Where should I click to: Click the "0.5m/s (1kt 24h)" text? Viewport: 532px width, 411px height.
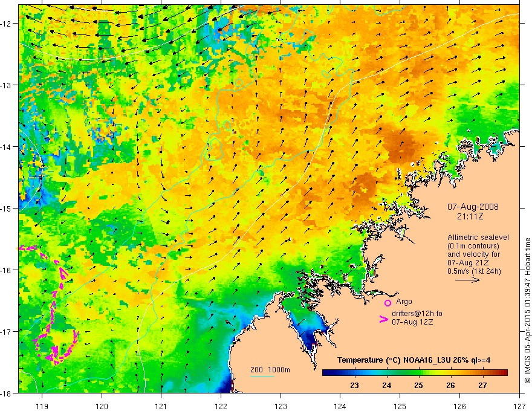tap(475, 271)
